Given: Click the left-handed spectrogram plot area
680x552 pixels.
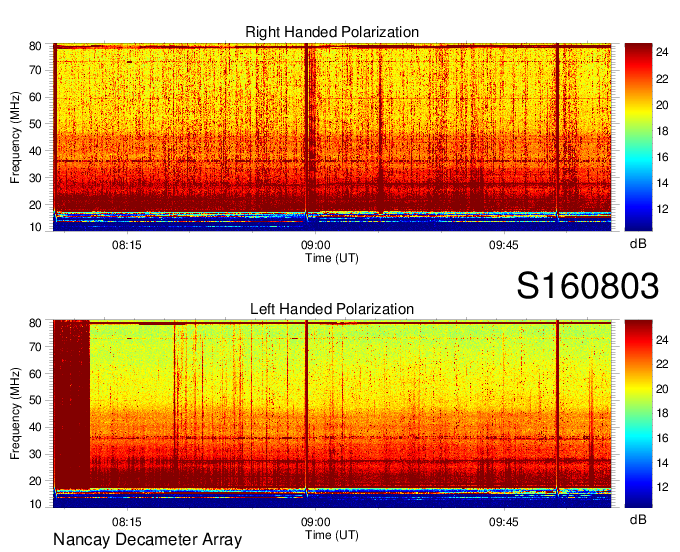Looking at the screenshot, I should click(x=332, y=414).
